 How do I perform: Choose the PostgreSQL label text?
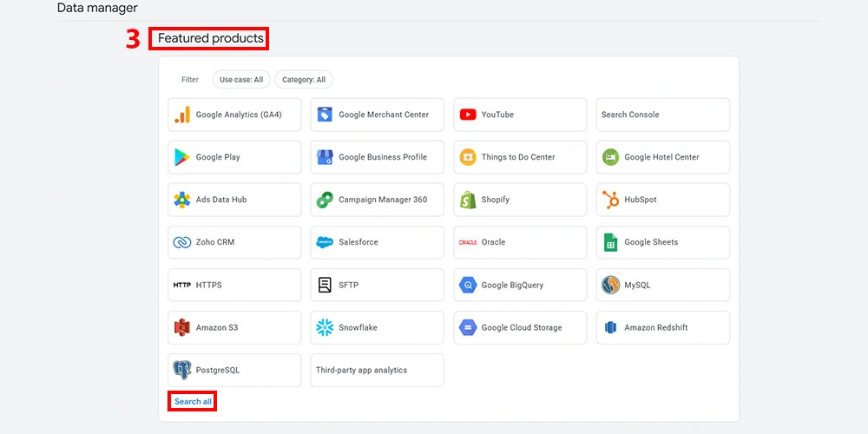point(218,371)
